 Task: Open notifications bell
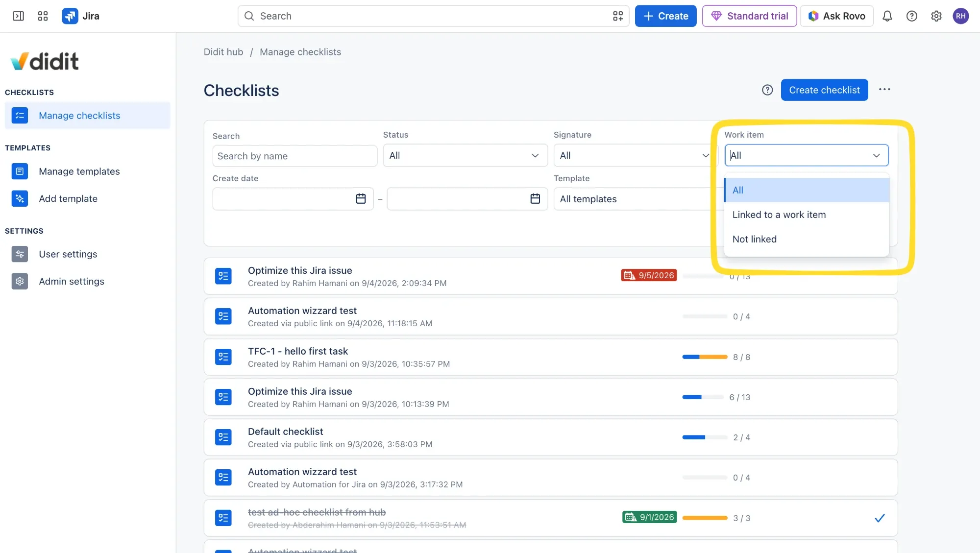click(887, 16)
